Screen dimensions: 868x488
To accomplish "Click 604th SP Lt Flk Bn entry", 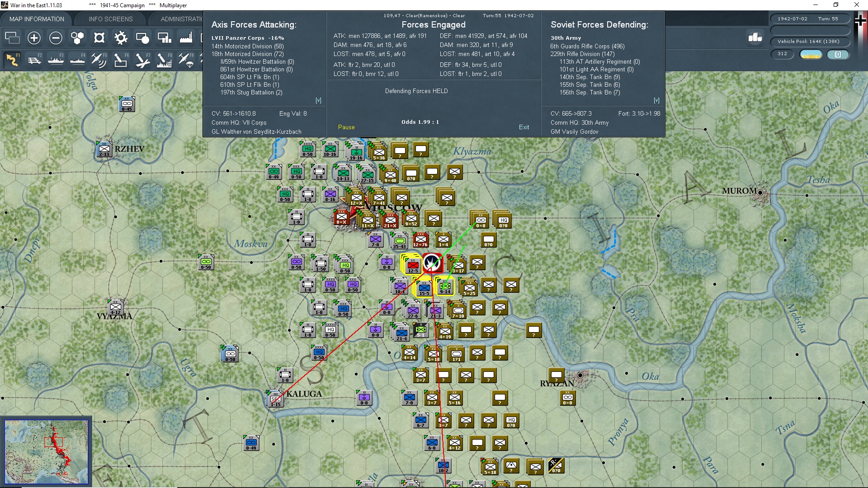I will point(250,77).
